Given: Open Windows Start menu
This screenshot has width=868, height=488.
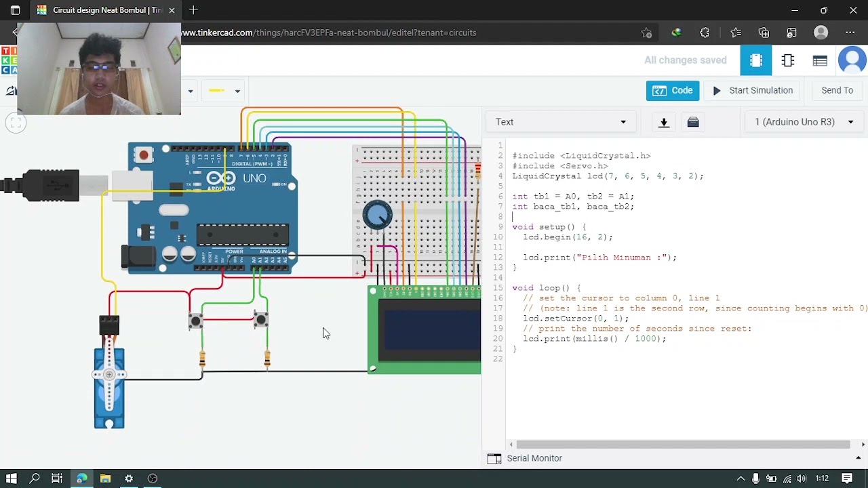Looking at the screenshot, I should (11, 479).
